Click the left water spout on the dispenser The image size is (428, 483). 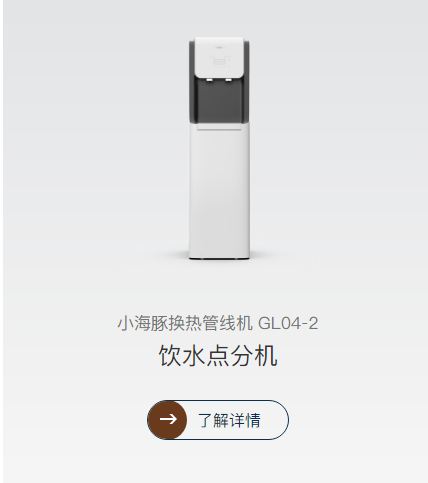point(209,80)
